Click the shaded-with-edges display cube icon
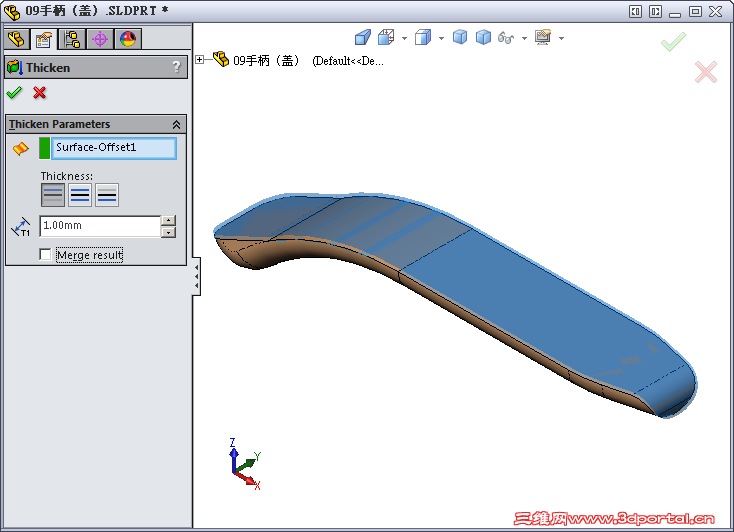 pyautogui.click(x=460, y=37)
